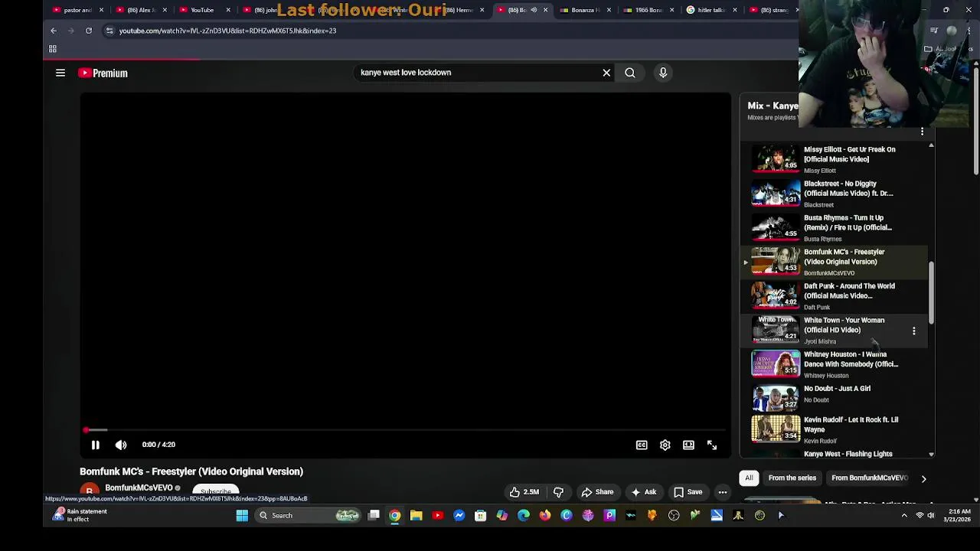Open options menu for White Town playlist item
Screen dimensions: 980x551
pyautogui.click(x=913, y=331)
